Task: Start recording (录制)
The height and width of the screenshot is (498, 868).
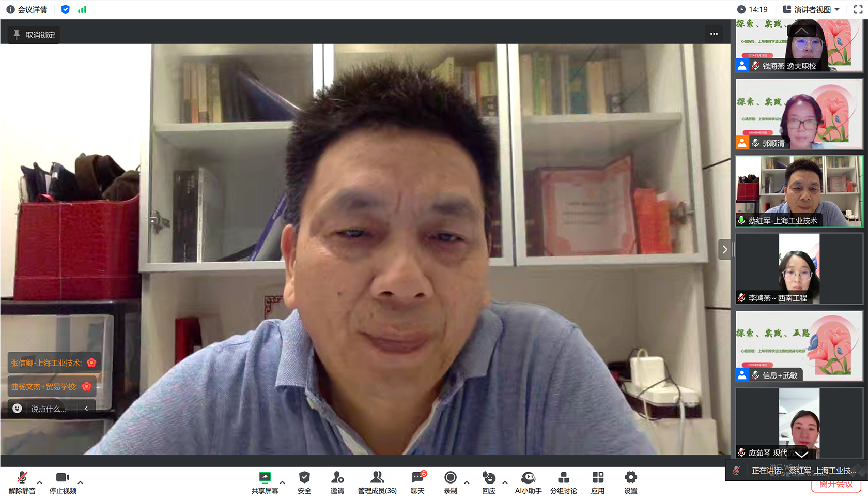Action: coord(451,482)
